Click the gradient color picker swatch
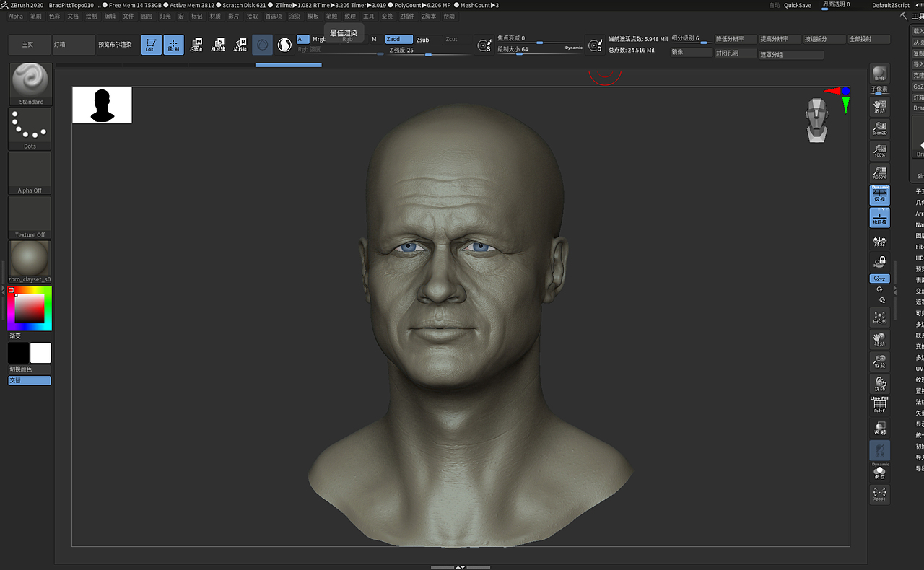The width and height of the screenshot is (924, 570). tap(30, 309)
